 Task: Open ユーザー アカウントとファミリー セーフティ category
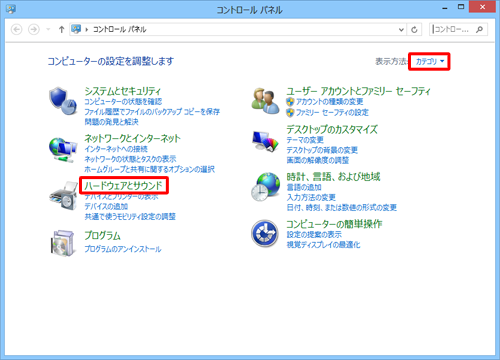click(358, 91)
